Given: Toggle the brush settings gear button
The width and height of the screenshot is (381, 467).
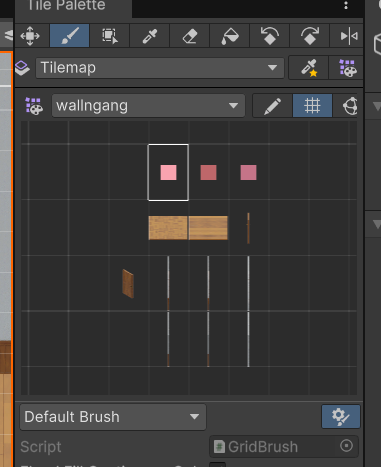Looking at the screenshot, I should 341,417.
